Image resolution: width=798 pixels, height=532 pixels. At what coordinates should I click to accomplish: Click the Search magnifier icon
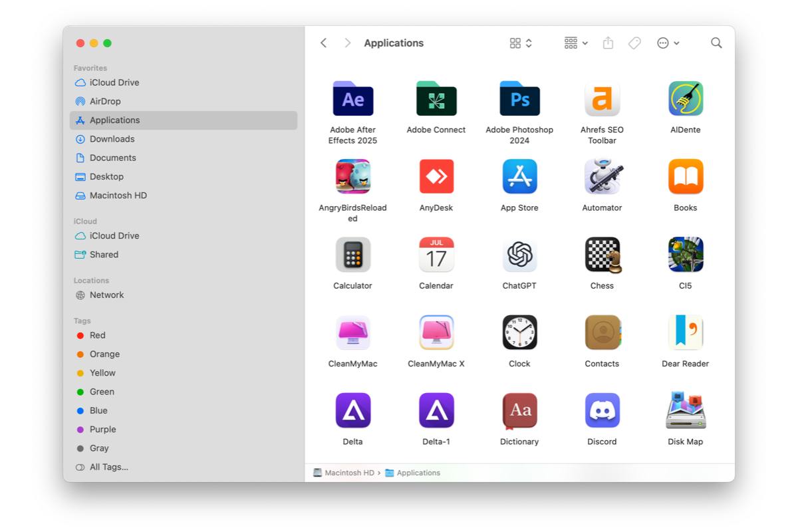716,43
